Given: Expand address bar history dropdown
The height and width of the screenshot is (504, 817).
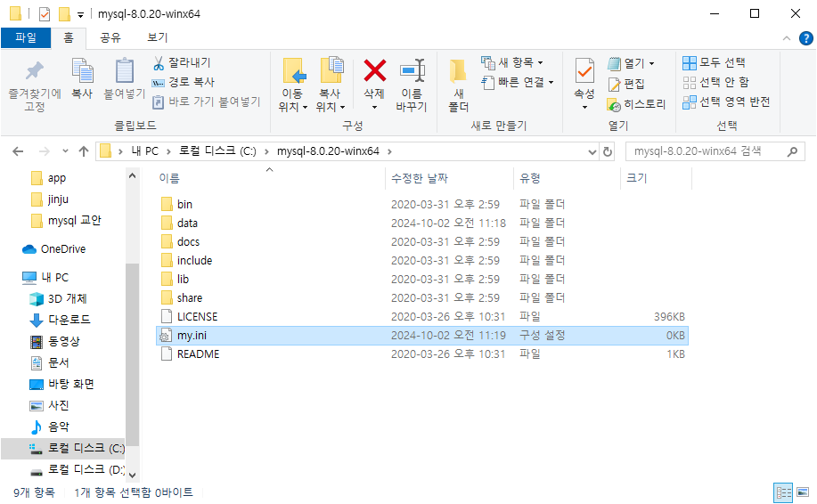Looking at the screenshot, I should tap(592, 151).
